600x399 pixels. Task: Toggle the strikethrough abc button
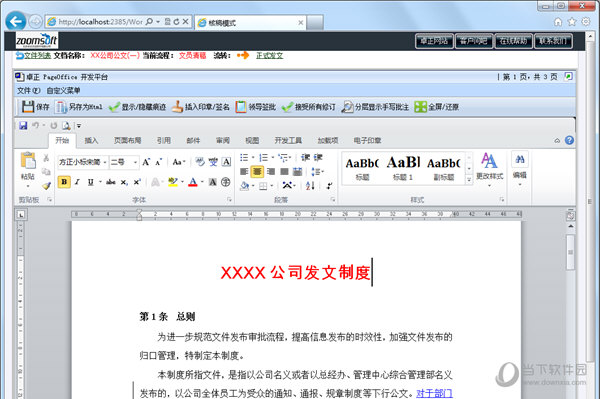pos(111,182)
